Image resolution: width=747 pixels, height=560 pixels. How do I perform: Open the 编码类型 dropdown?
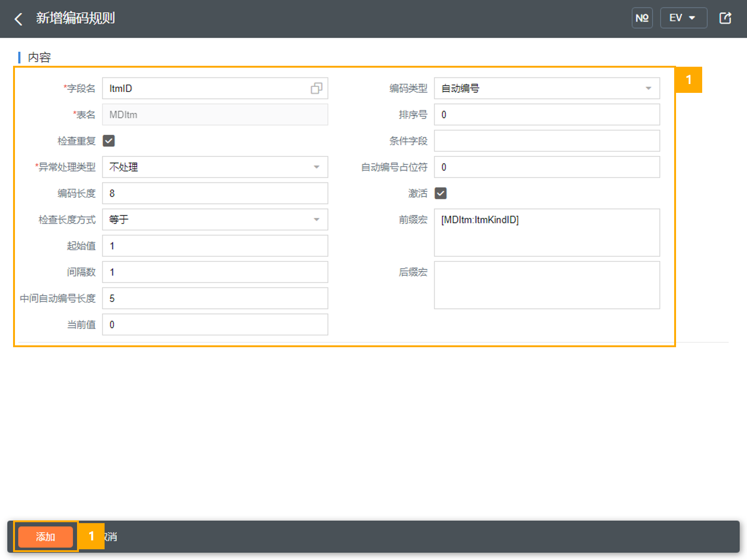click(547, 88)
